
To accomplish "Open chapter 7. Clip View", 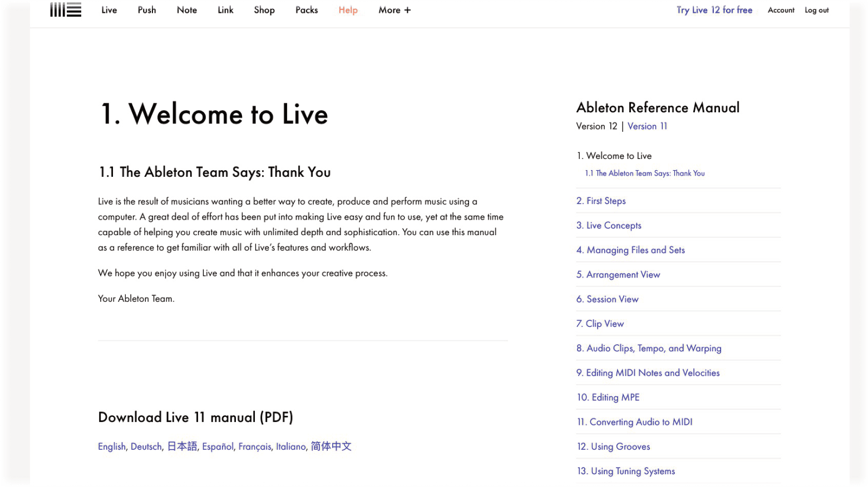I will point(600,324).
